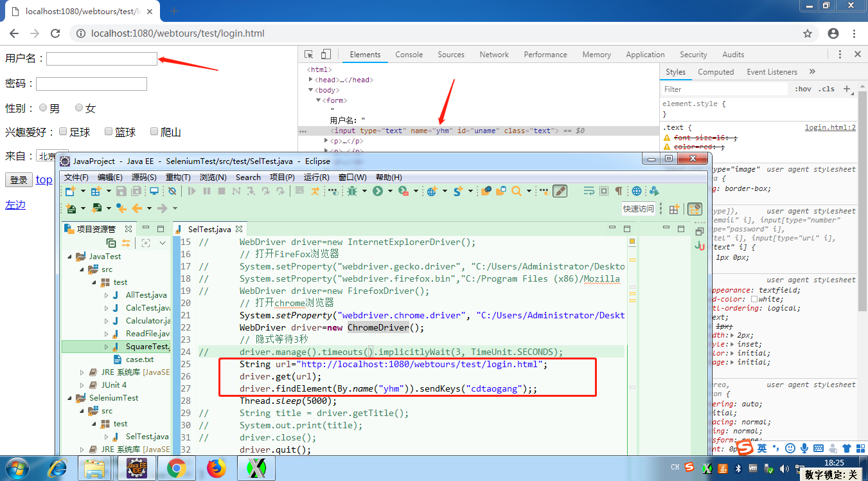Viewport: 868px width, 481px height.
Task: Expand the JUnit 4 library node
Action: tap(82, 385)
